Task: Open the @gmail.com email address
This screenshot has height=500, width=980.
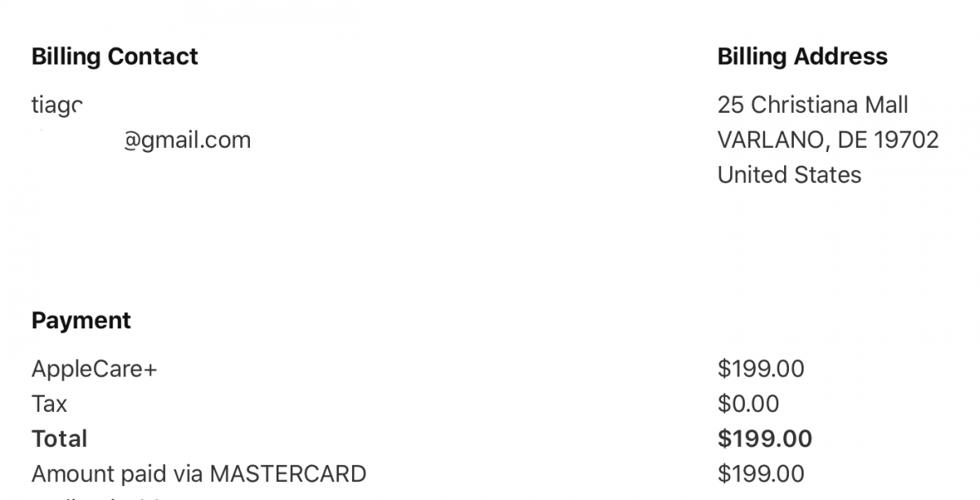Action: (187, 141)
